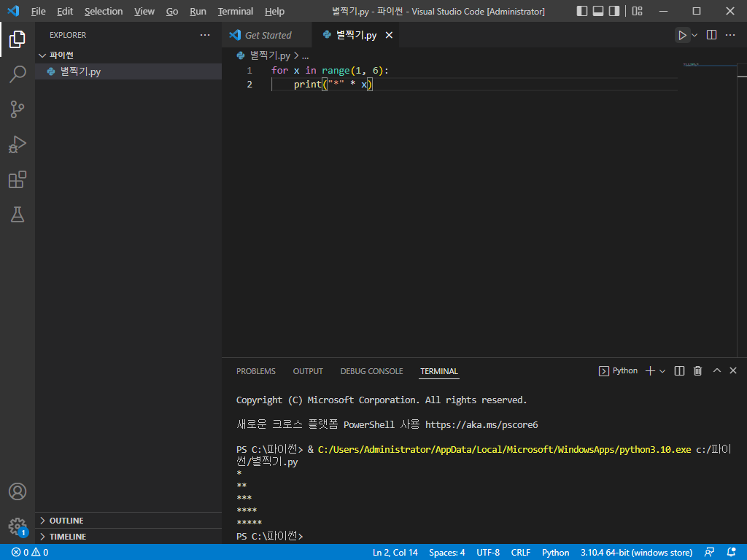Click the https://aka.ms/pscore6 terminal link
Image resolution: width=747 pixels, height=560 pixels.
click(481, 425)
